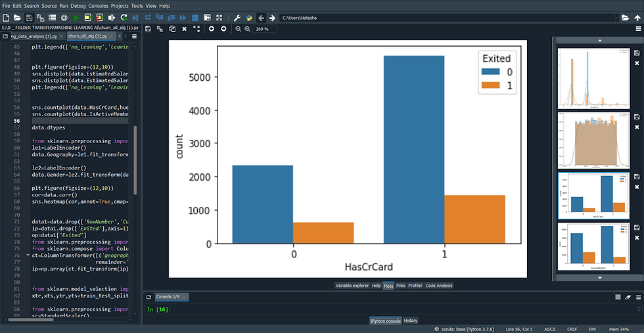Remove the current plot X icon
The height and width of the screenshot is (333, 644).
[x=185, y=29]
